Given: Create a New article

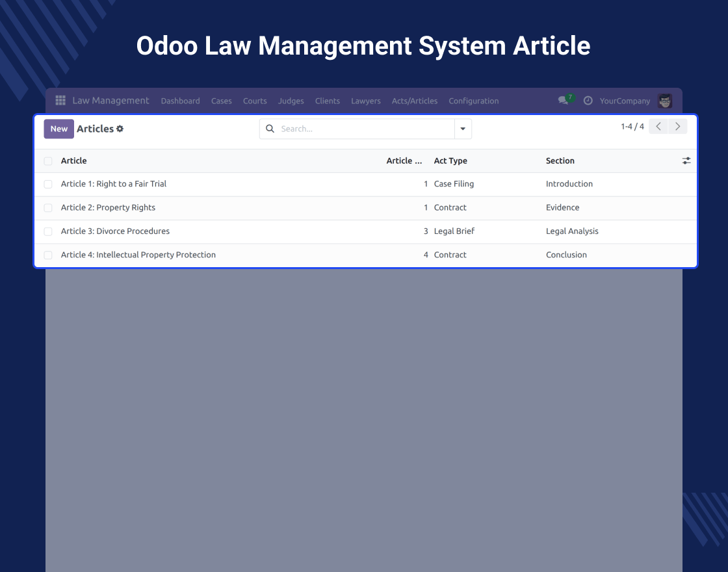Looking at the screenshot, I should [59, 129].
